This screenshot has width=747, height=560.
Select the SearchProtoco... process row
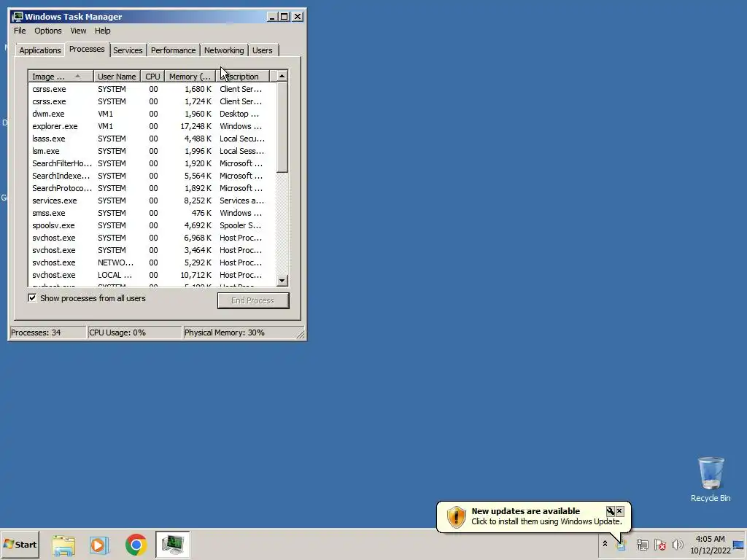coord(152,188)
